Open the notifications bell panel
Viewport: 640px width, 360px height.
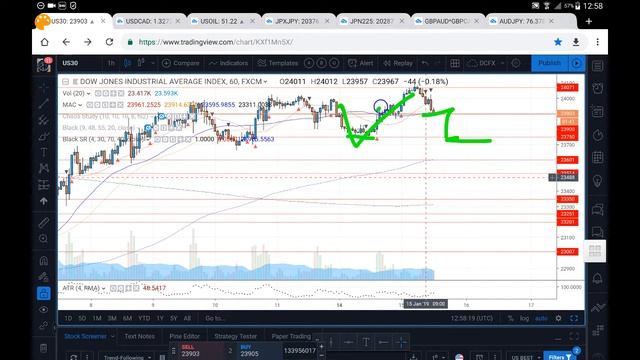(x=598, y=278)
